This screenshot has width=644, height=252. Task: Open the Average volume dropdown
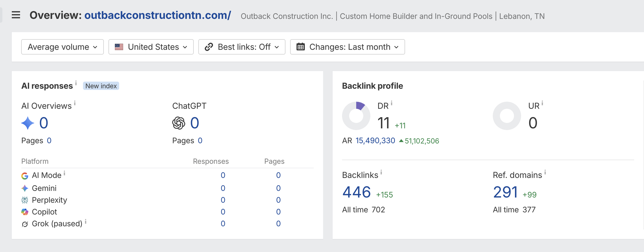click(x=63, y=47)
